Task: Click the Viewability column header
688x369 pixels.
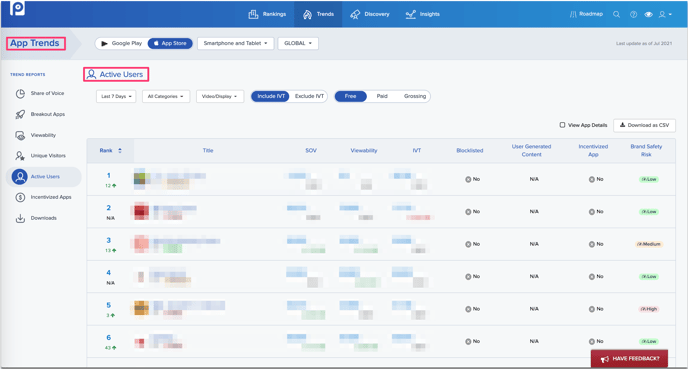Action: (x=364, y=150)
